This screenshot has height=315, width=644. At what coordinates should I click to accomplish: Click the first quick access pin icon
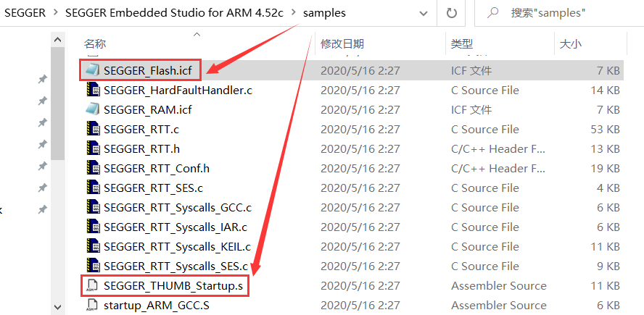[43, 80]
